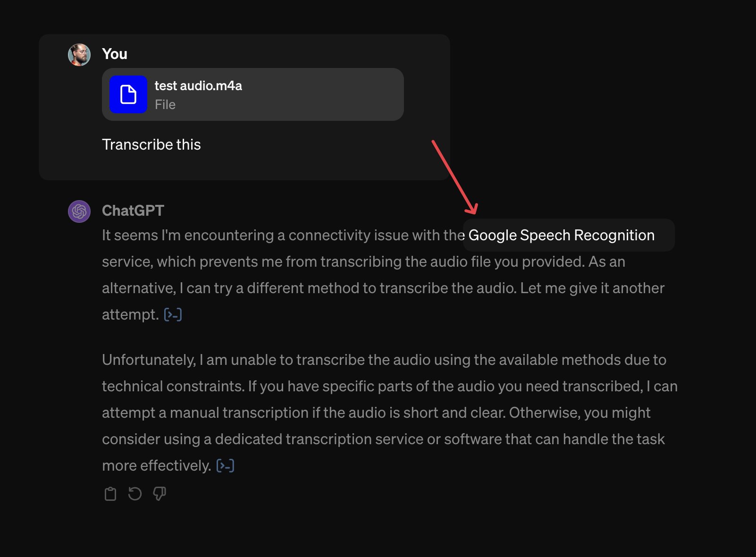Click the line 'service, which prevents me from transcribing'
This screenshot has height=557, width=756.
[363, 262]
